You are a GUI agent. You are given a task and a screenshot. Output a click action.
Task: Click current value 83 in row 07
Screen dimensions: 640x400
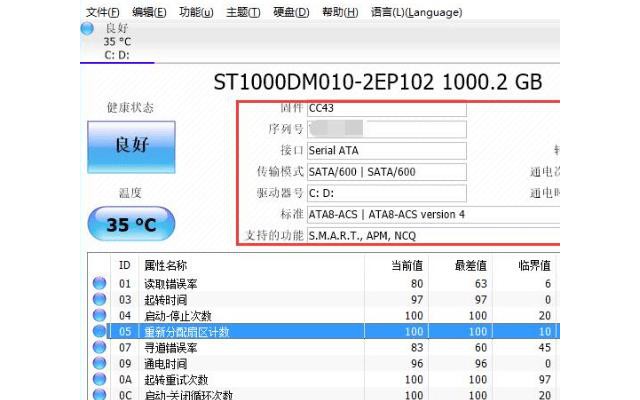click(417, 348)
